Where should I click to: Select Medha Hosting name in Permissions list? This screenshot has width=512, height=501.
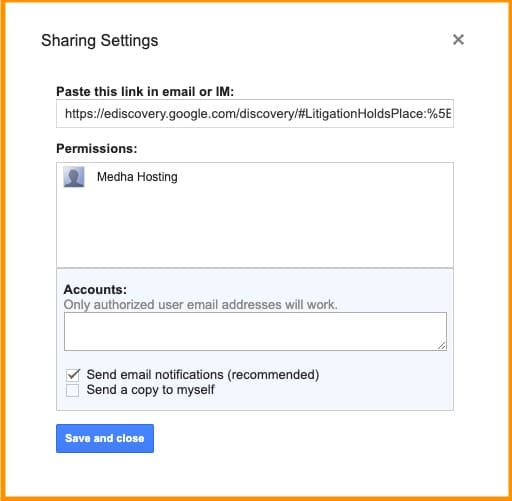[137, 177]
